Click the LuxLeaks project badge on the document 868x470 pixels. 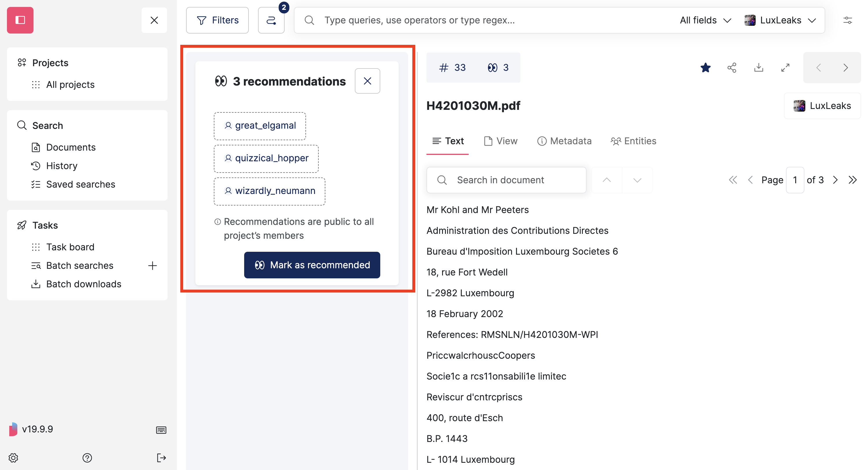pyautogui.click(x=822, y=106)
